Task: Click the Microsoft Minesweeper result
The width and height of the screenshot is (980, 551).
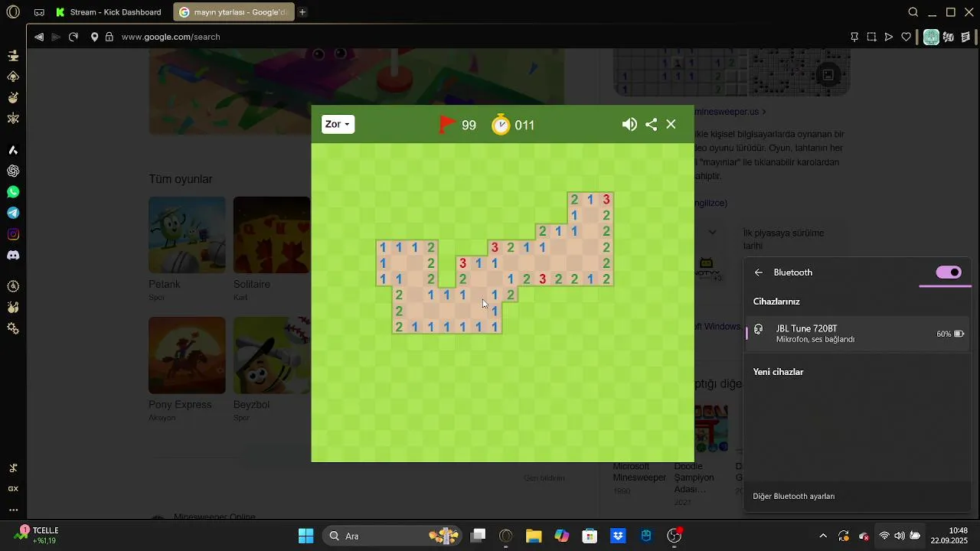Action: click(639, 472)
